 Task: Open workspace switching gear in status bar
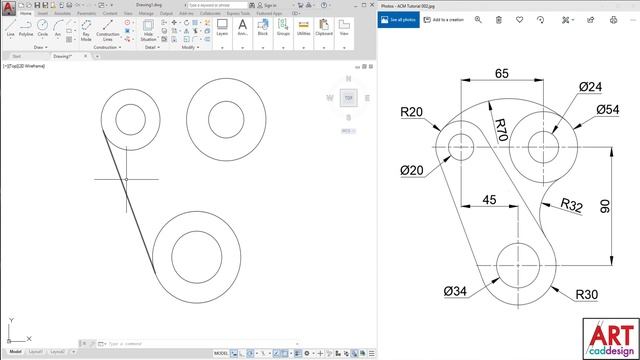click(307, 353)
